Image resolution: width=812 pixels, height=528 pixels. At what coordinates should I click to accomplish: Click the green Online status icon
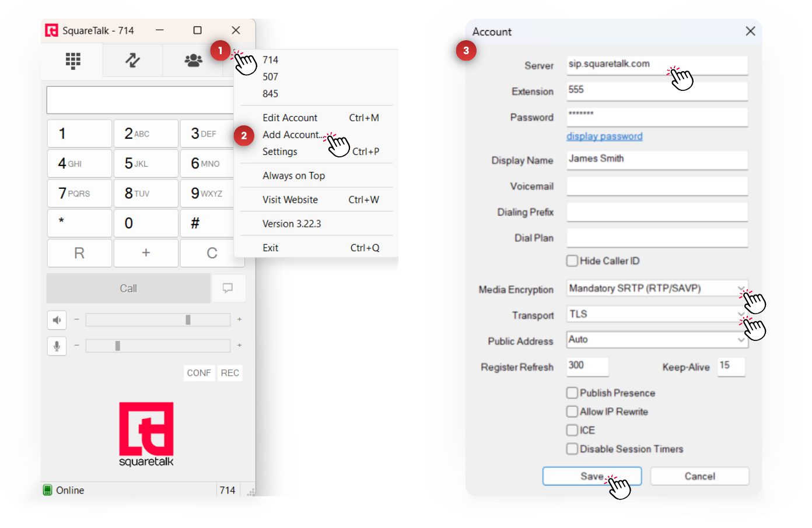pos(48,490)
